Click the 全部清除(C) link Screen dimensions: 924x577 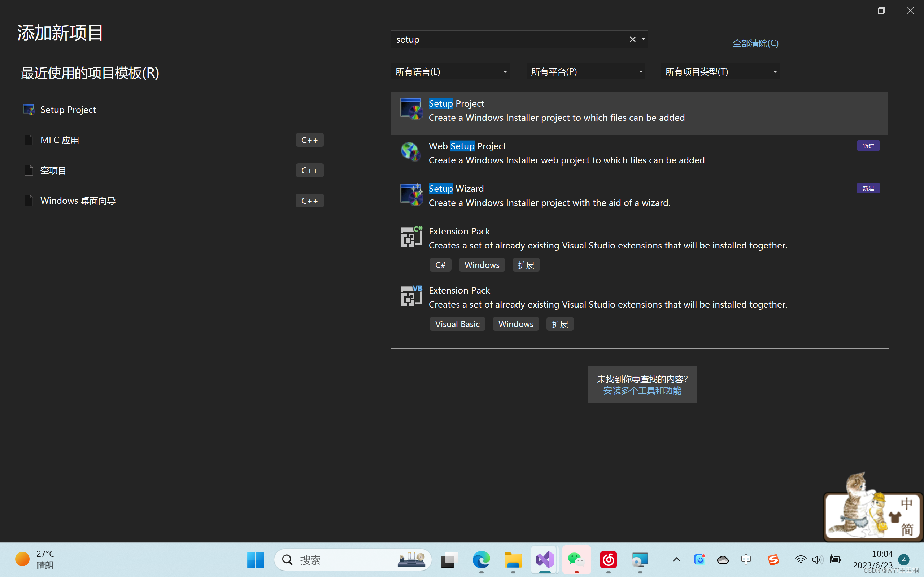coord(755,43)
